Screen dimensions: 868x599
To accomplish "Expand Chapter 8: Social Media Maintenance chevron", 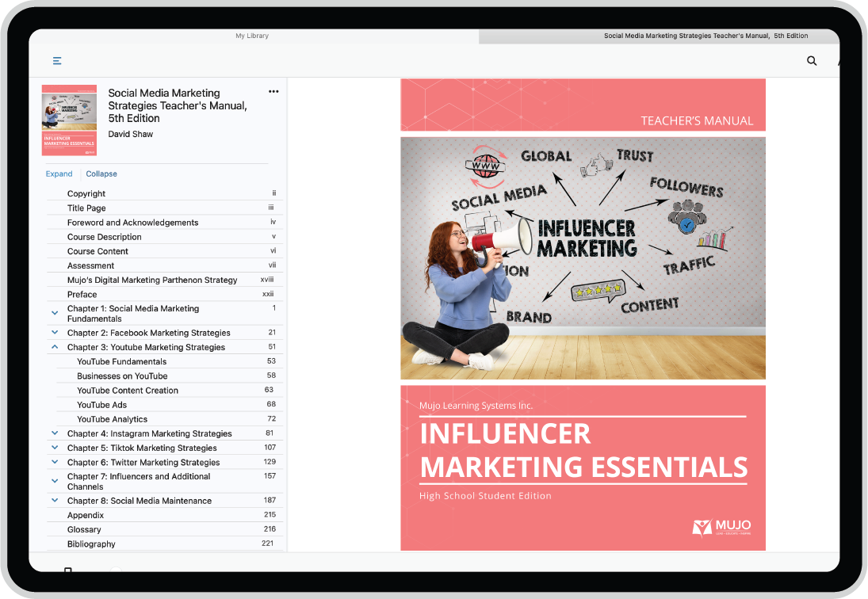I will 55,501.
